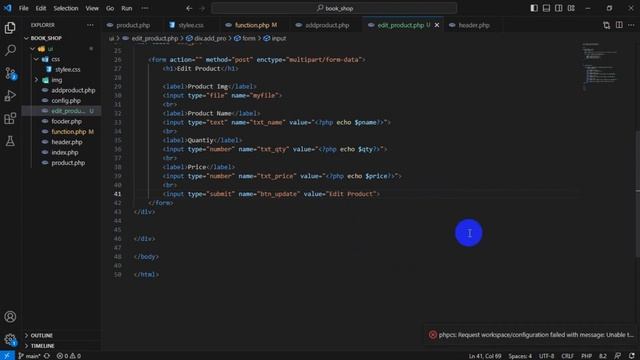Open config.php in the explorer tree

pos(66,101)
